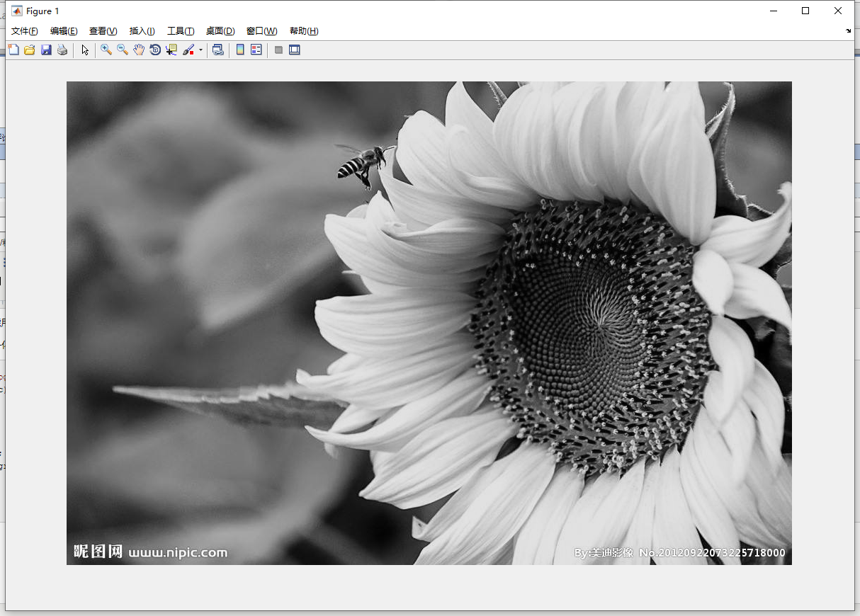Open the 编辑(E) menu
860x616 pixels.
64,31
